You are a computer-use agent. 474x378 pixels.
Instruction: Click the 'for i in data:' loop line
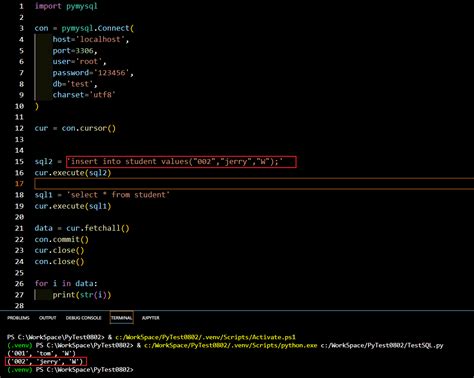(x=66, y=284)
